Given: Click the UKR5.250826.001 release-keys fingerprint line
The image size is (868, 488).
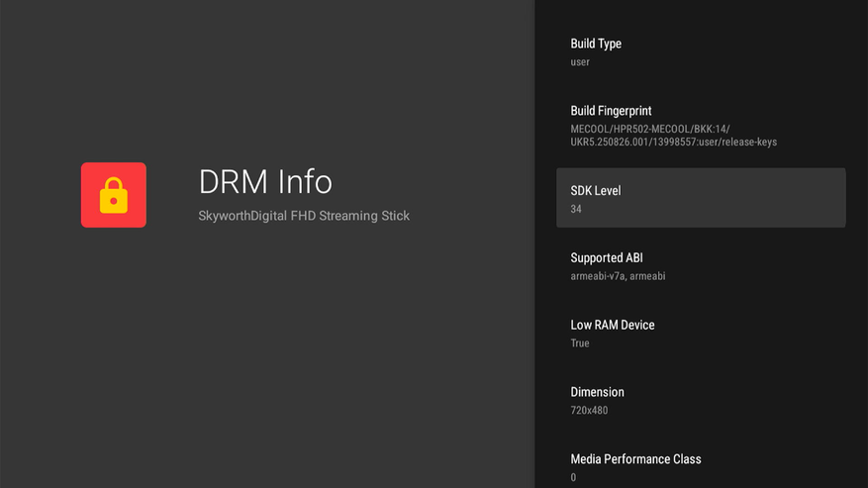Looking at the screenshot, I should tap(674, 143).
